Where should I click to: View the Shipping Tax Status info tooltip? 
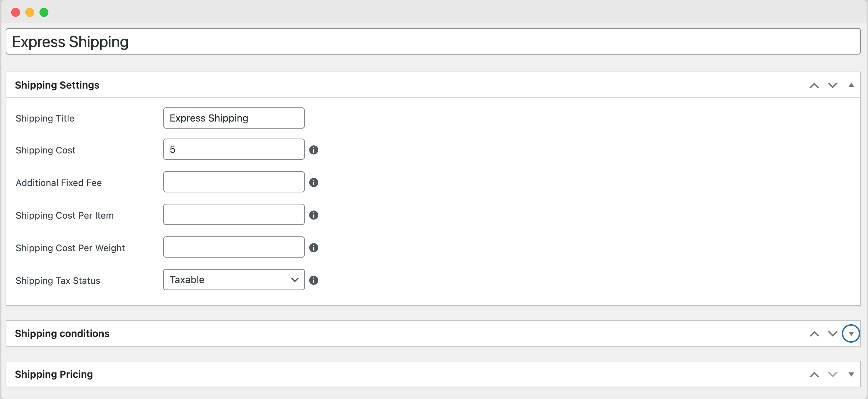pos(314,280)
